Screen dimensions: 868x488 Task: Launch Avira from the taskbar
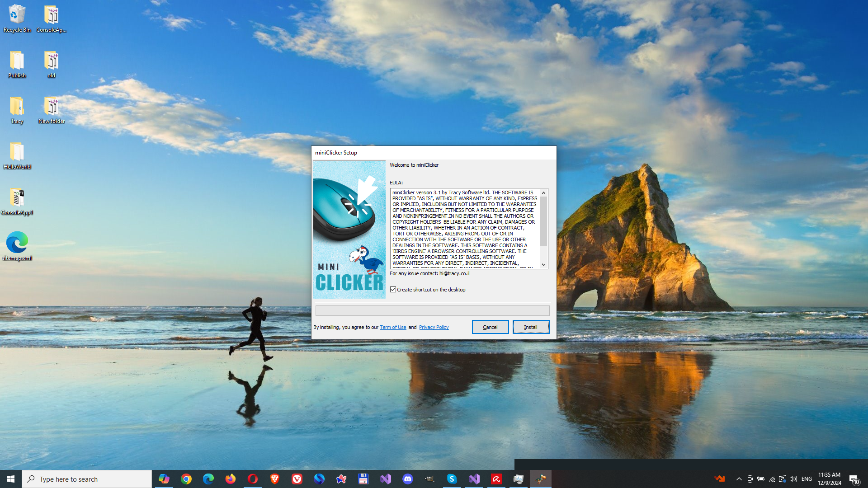496,479
